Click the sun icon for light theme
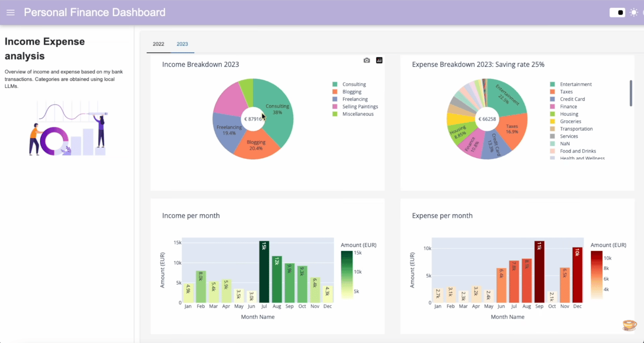644x343 pixels. (x=634, y=12)
